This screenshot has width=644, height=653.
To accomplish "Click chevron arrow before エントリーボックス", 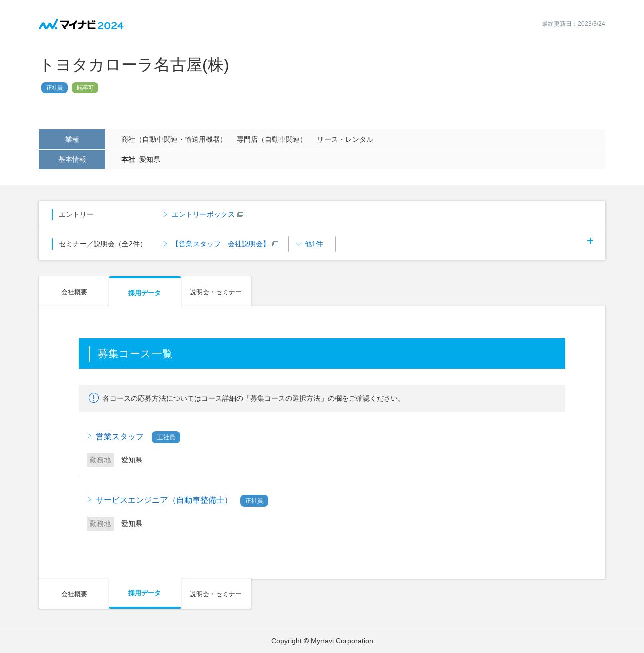I will coord(165,214).
